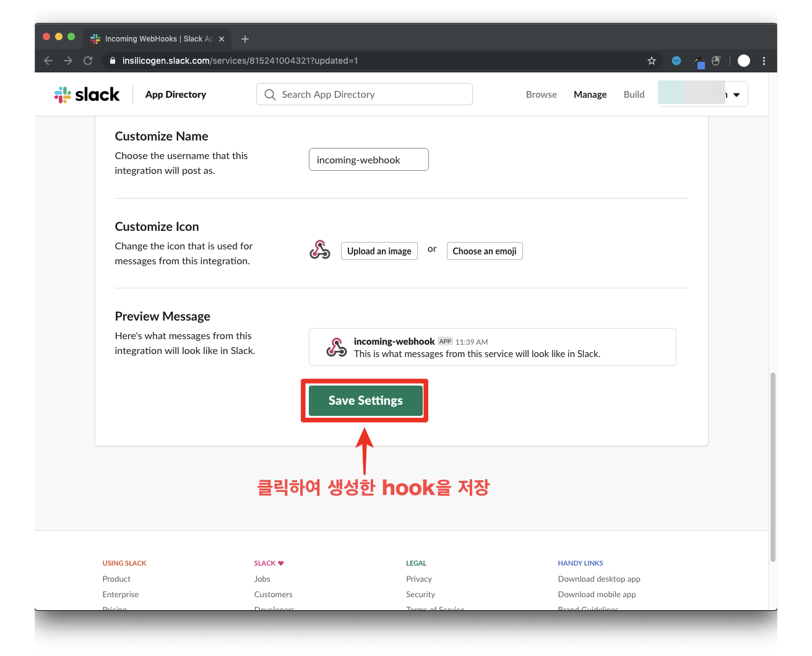Click the site lock icon in address bar

[x=112, y=61]
